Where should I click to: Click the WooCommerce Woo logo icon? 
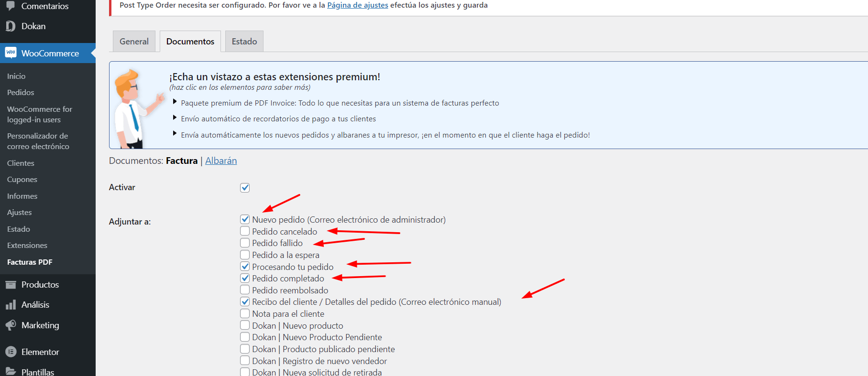(11, 53)
